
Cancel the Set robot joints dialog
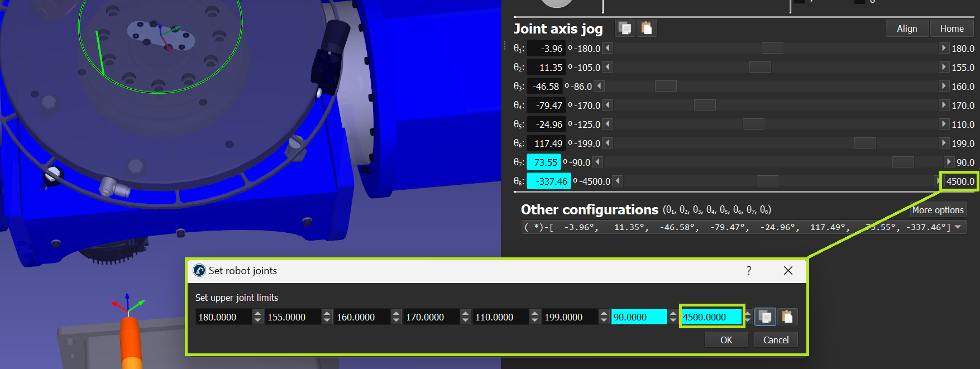(776, 340)
